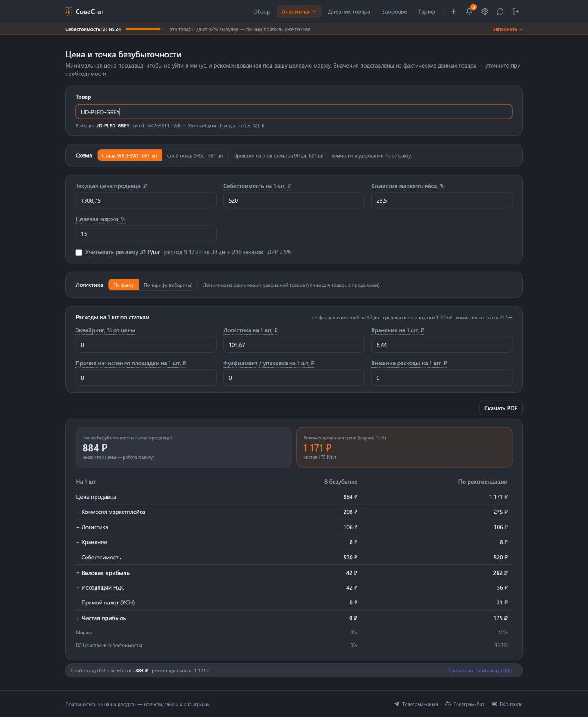Open notifications bell icon

pyautogui.click(x=469, y=11)
